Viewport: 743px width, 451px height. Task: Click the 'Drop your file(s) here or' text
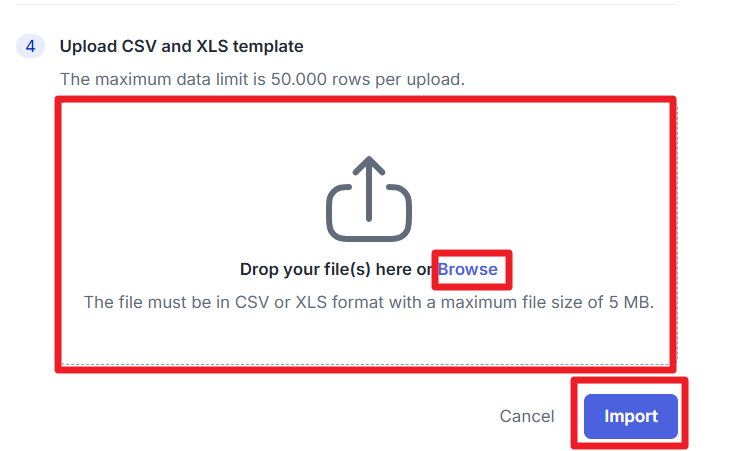tap(335, 269)
